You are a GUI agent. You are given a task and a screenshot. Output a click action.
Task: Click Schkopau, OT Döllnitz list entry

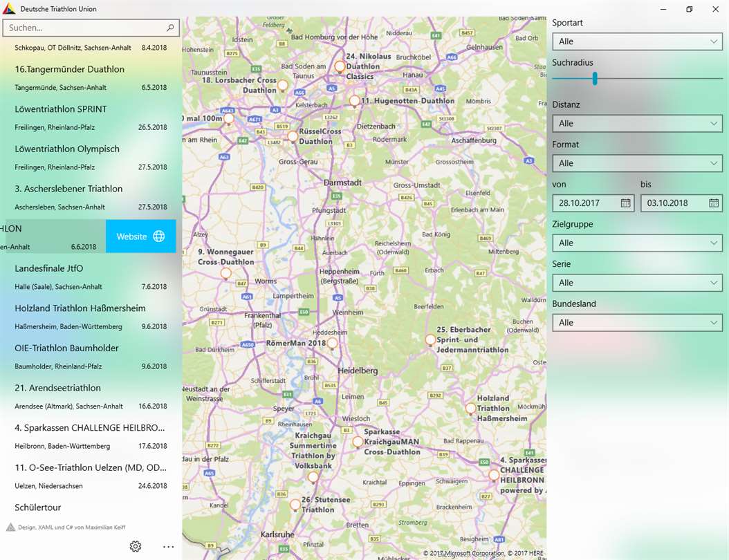tap(91, 48)
